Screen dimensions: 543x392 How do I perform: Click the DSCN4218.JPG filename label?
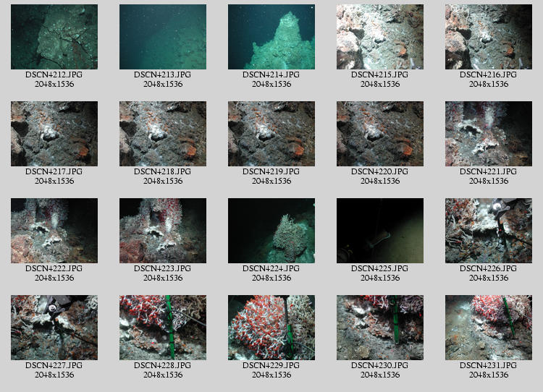[163, 172]
